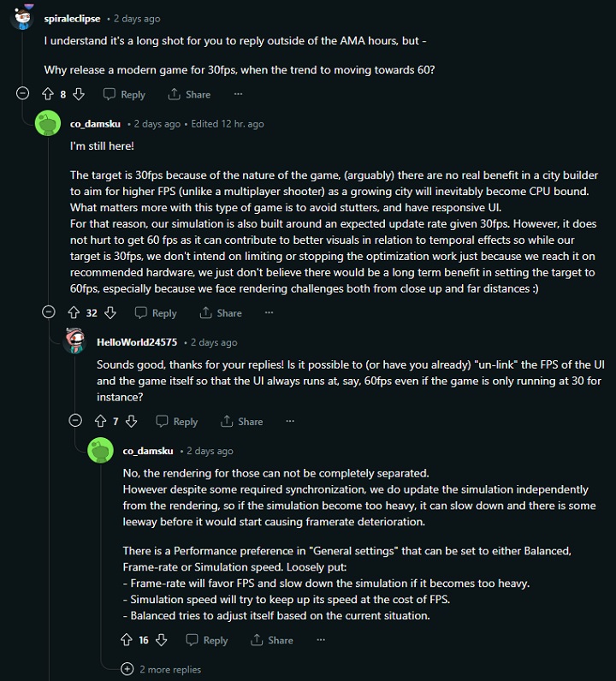Share co_damsku's 16-point reply
Image resolution: width=616 pixels, height=681 pixels.
271,640
